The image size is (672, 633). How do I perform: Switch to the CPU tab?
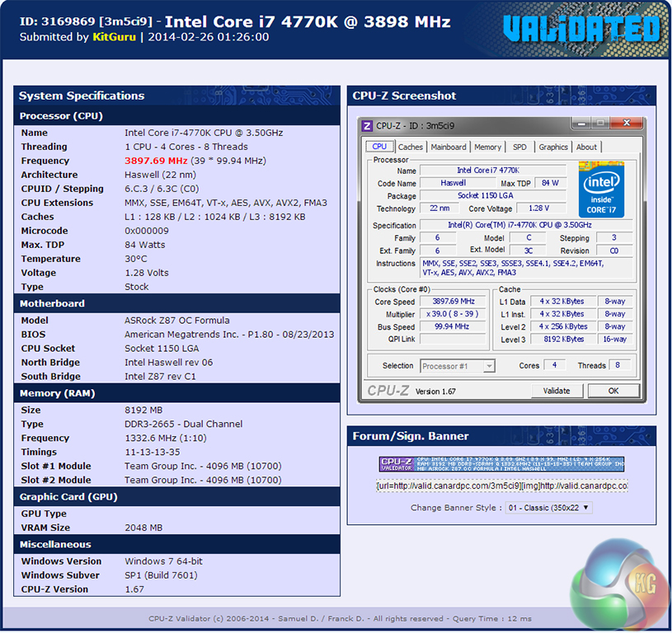379,147
